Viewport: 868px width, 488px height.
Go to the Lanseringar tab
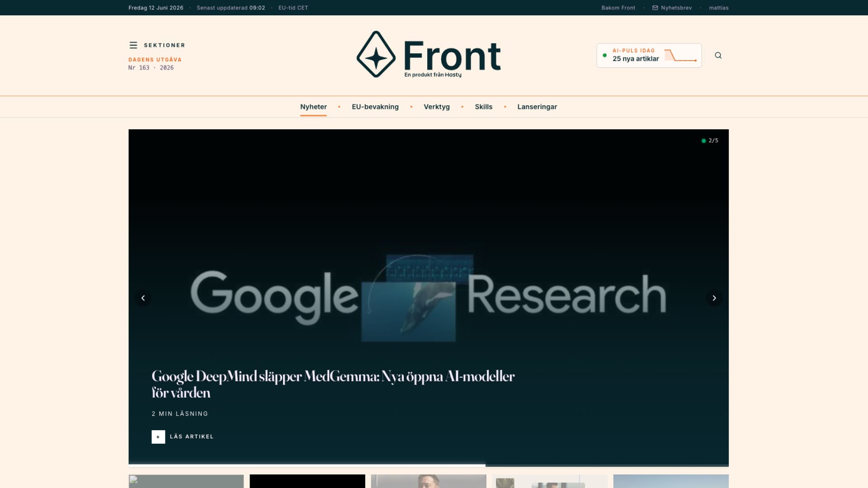[537, 107]
